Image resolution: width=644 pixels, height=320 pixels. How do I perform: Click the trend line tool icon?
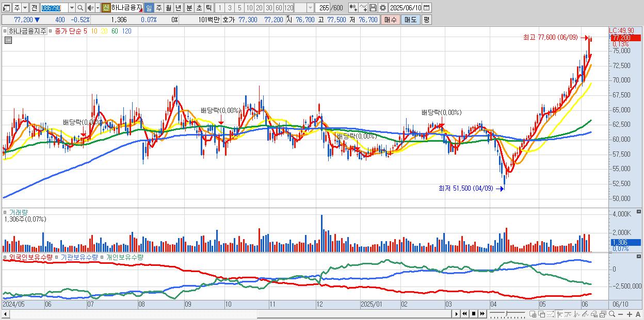click(x=568, y=314)
